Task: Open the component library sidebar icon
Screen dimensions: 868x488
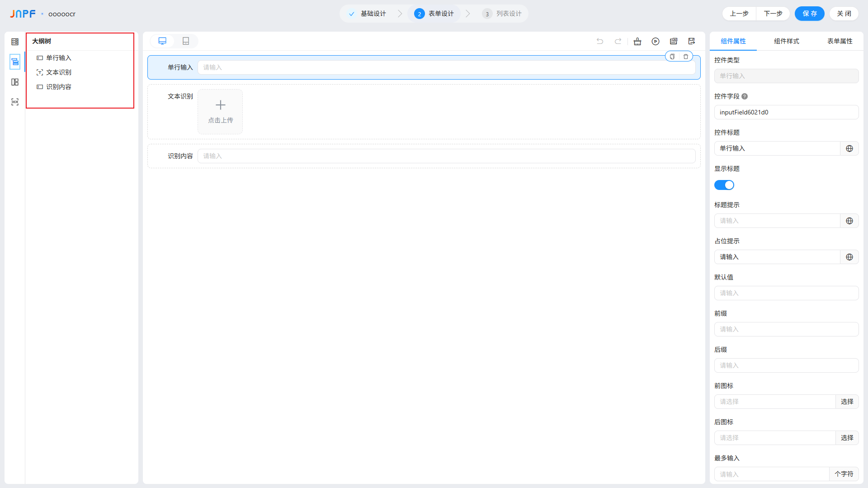Action: click(15, 42)
